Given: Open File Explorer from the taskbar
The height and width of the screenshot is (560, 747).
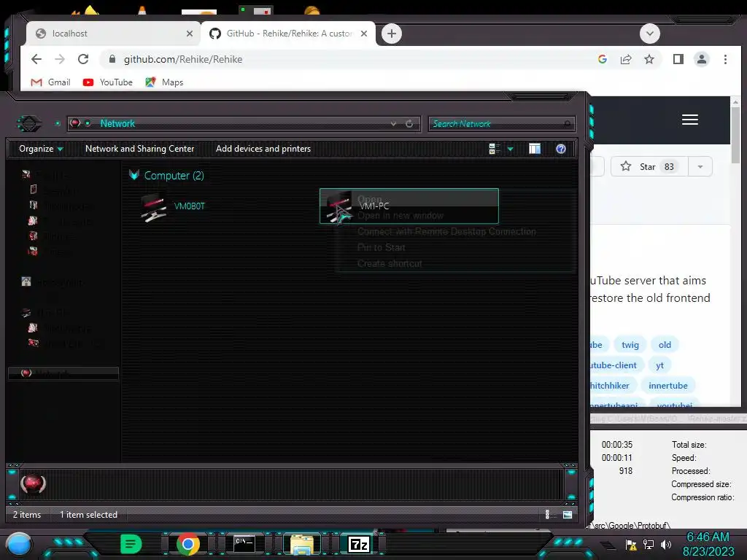Looking at the screenshot, I should tap(302, 544).
